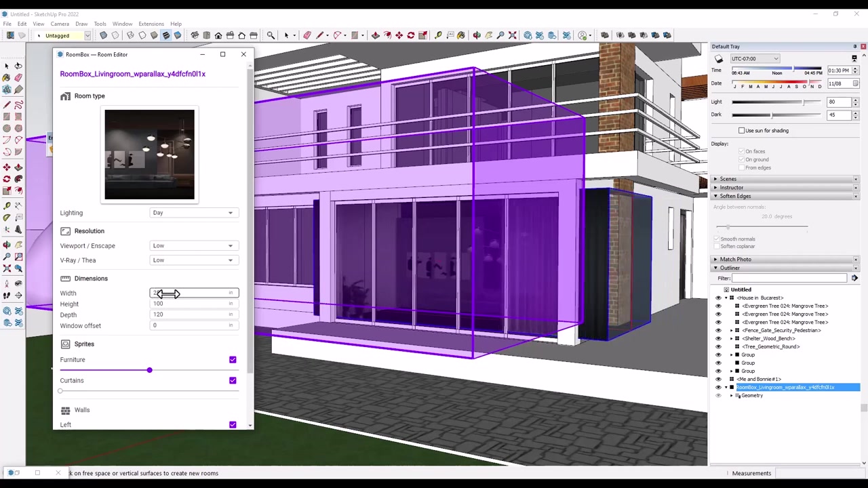
Task: Enable the Use sun for shading checkbox
Action: pos(742,130)
